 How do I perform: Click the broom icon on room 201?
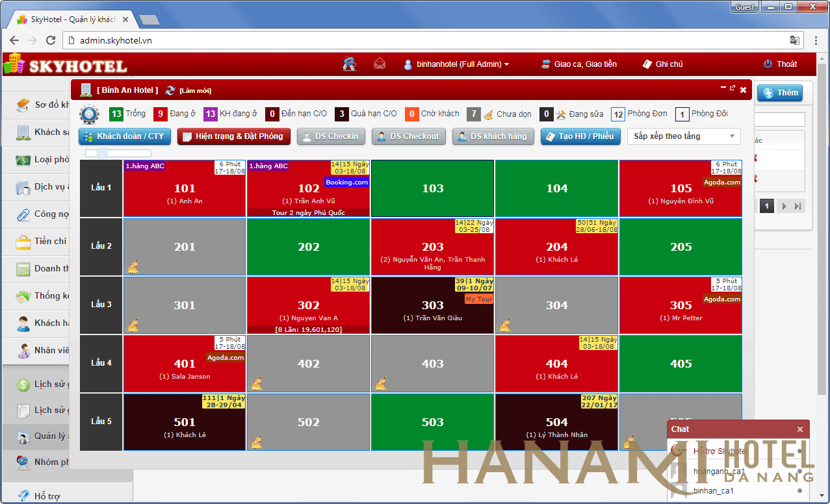click(133, 266)
